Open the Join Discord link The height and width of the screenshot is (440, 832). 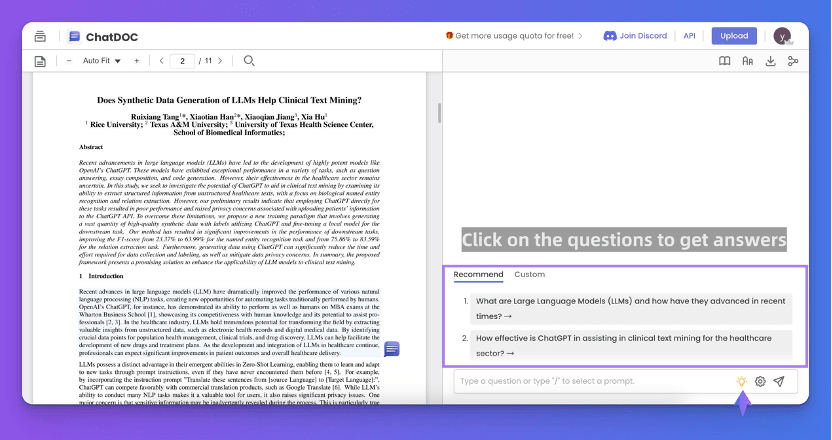click(x=635, y=36)
